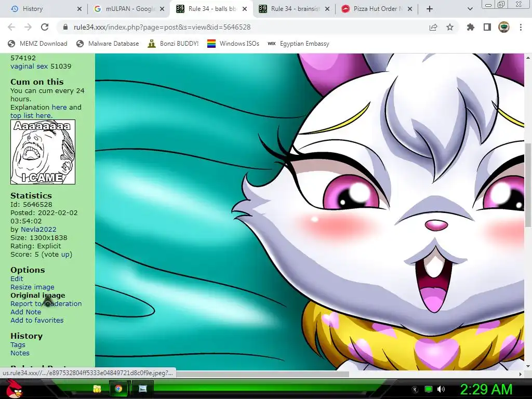Click the site info lock icon

[x=65, y=27]
